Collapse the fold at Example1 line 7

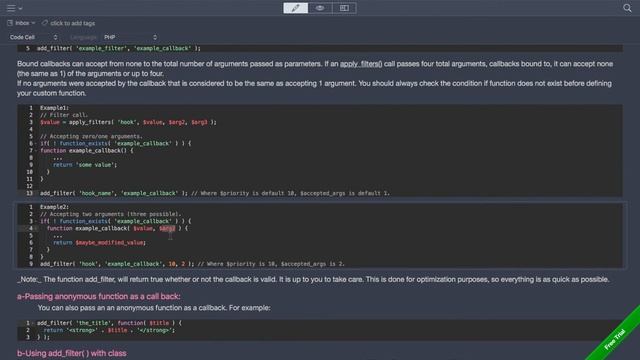(x=35, y=151)
